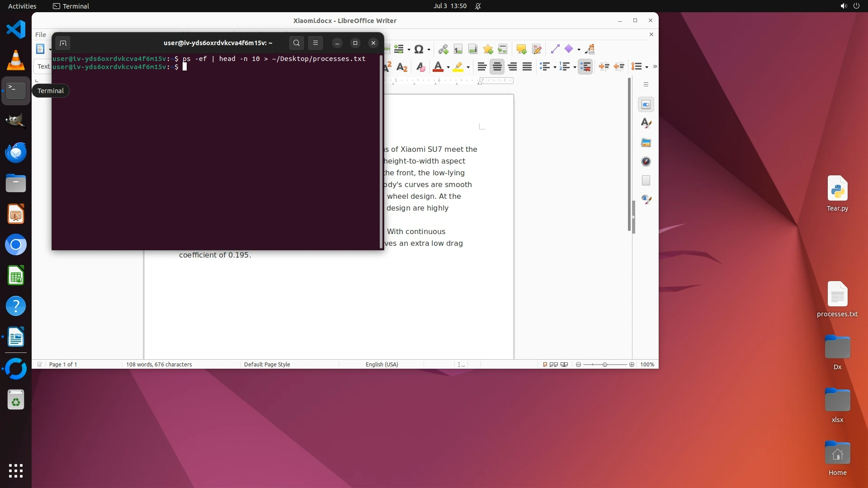Click terminal search magnifier icon
This screenshot has width=868, height=488.
297,43
